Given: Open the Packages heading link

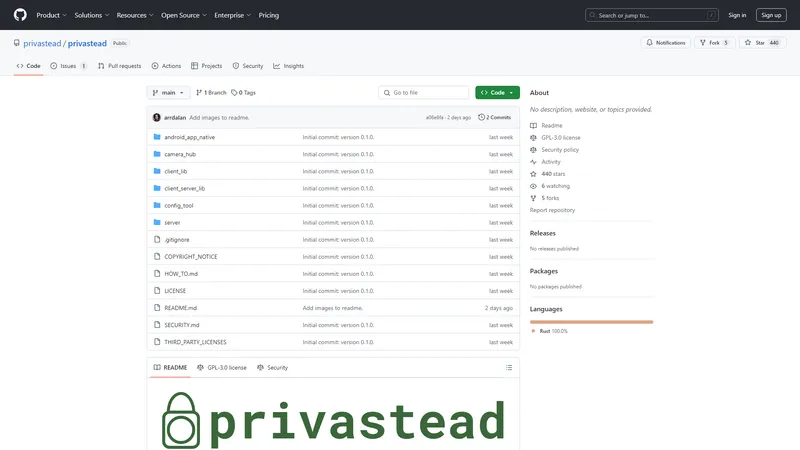Looking at the screenshot, I should pyautogui.click(x=543, y=271).
